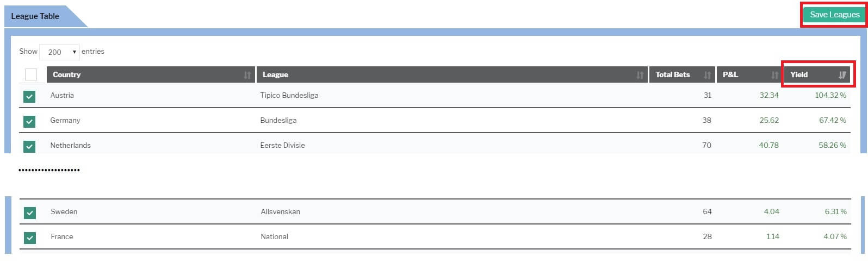Sort by League column arrows icon
The width and height of the screenshot is (868, 262).
(640, 75)
